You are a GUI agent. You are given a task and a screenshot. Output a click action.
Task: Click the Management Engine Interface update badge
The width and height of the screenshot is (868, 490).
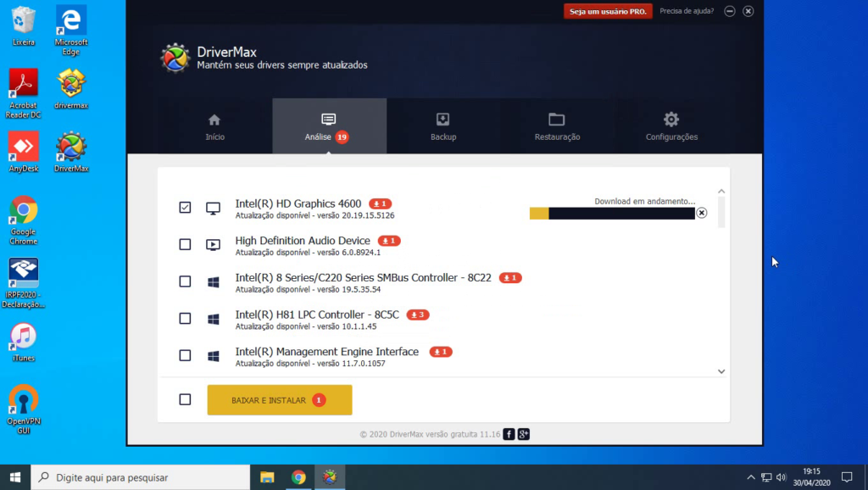[441, 352]
